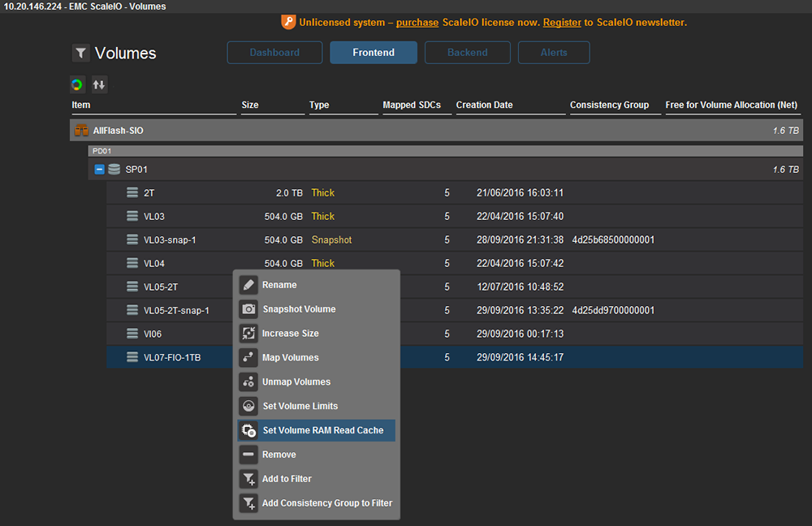Switch to the Frontend view
812x526 pixels.
(x=374, y=52)
